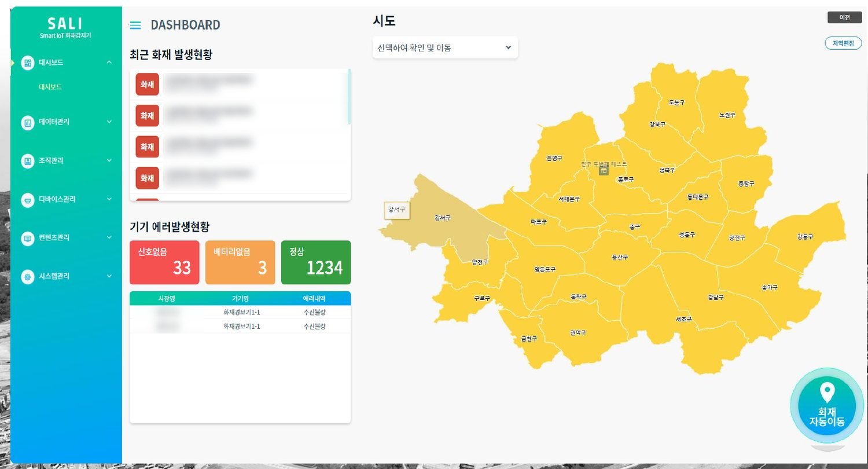Select the 은평구 district on the map
The image size is (868, 469).
point(554,158)
